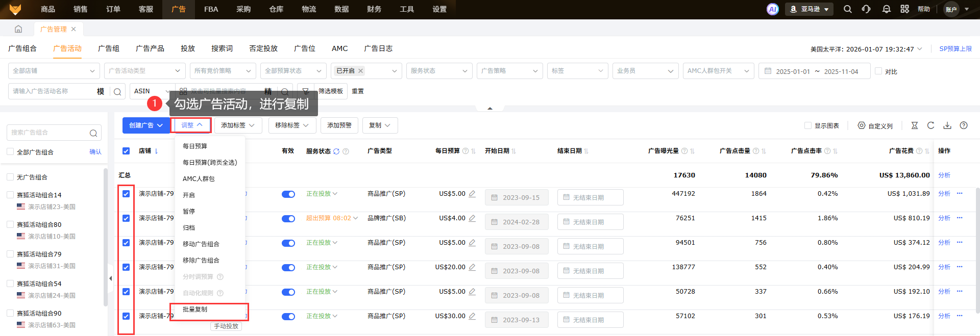Open the SP预算上限 link
The width and height of the screenshot is (980, 336).
[955, 49]
